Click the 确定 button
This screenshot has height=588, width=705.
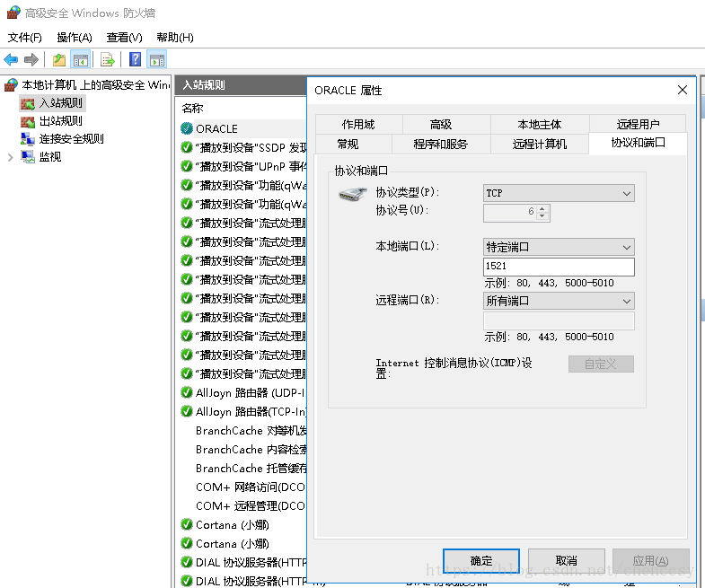(x=480, y=560)
